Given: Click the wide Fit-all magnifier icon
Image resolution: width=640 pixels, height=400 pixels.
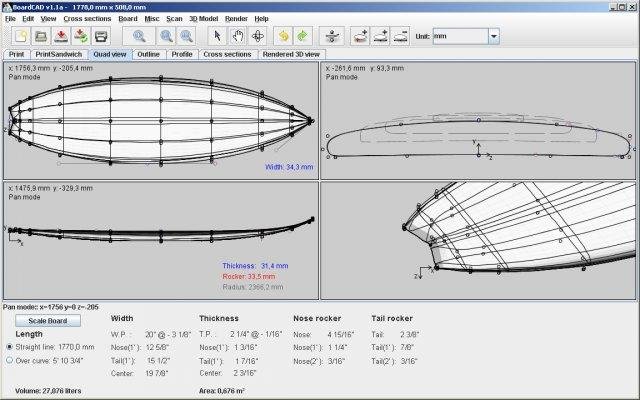Looking at the screenshot, I should 139,36.
